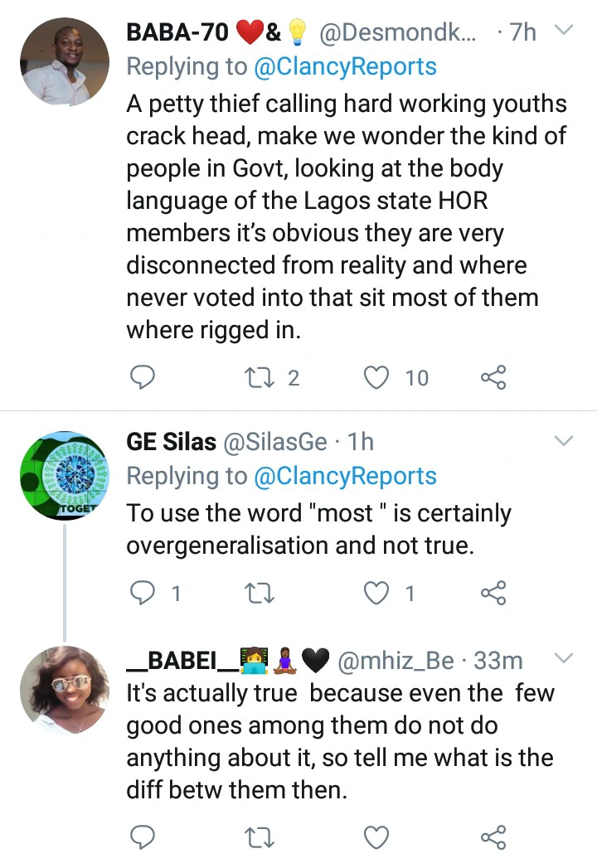The width and height of the screenshot is (597, 868).
Task: Reply to BABA-70's tweet
Action: pyautogui.click(x=143, y=378)
